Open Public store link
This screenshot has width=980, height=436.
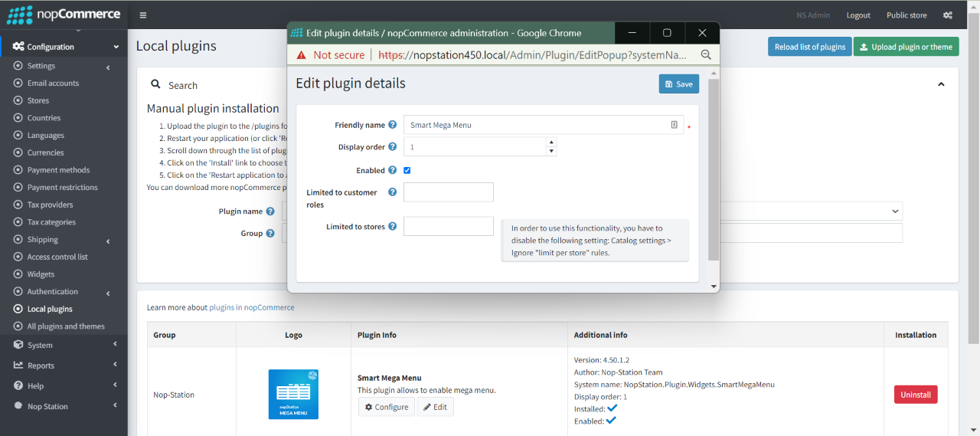pyautogui.click(x=906, y=15)
